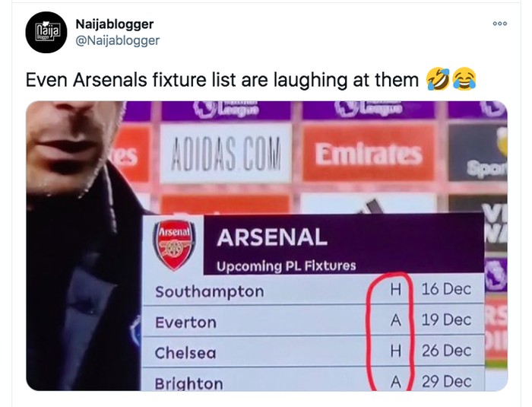Click the rolling-on-floor laughing emoji
Screen dimensions: 532x407
(439, 78)
